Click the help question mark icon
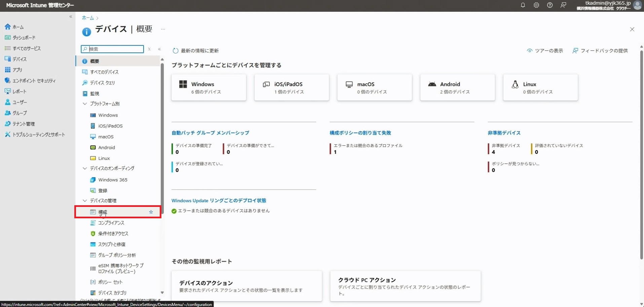Image resolution: width=644 pixels, height=307 pixels. tap(550, 5)
